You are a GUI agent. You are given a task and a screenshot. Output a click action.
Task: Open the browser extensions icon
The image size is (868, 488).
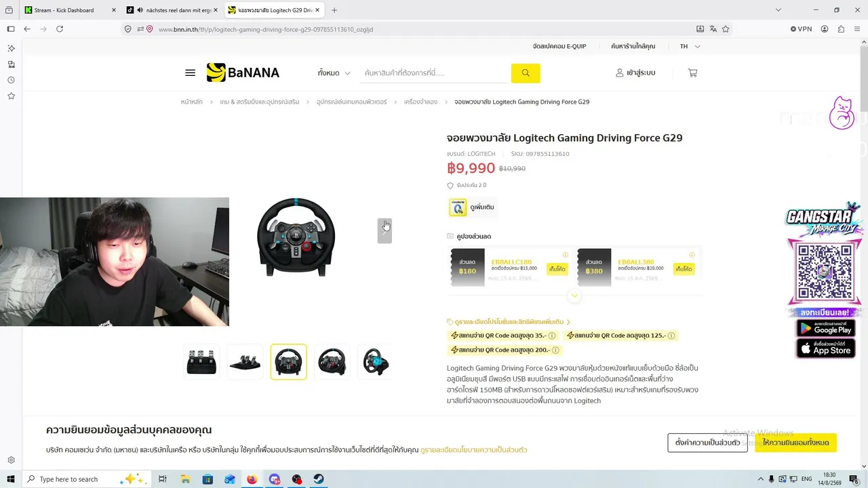click(x=841, y=29)
